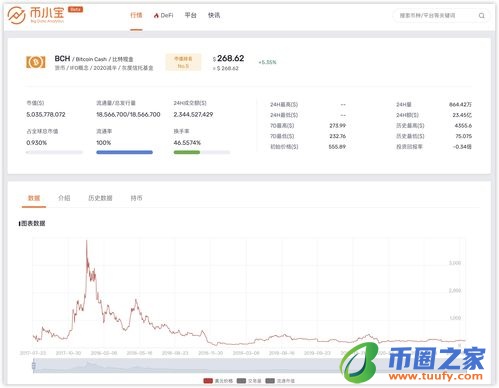Click the 2017-10-30 date label on the axis

[68, 353]
